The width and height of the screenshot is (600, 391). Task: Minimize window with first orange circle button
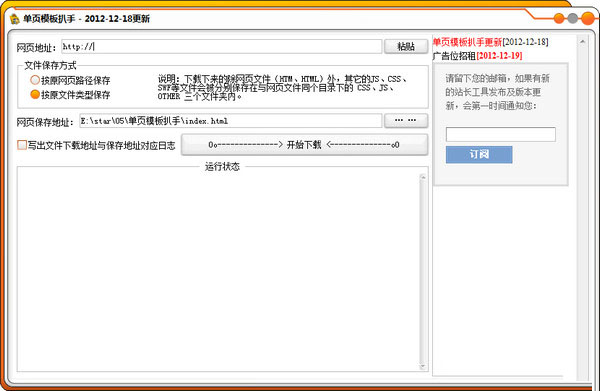pos(559,18)
